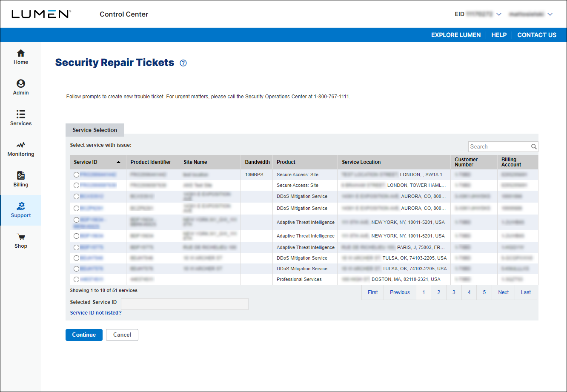Sort by Product column header

click(305, 162)
